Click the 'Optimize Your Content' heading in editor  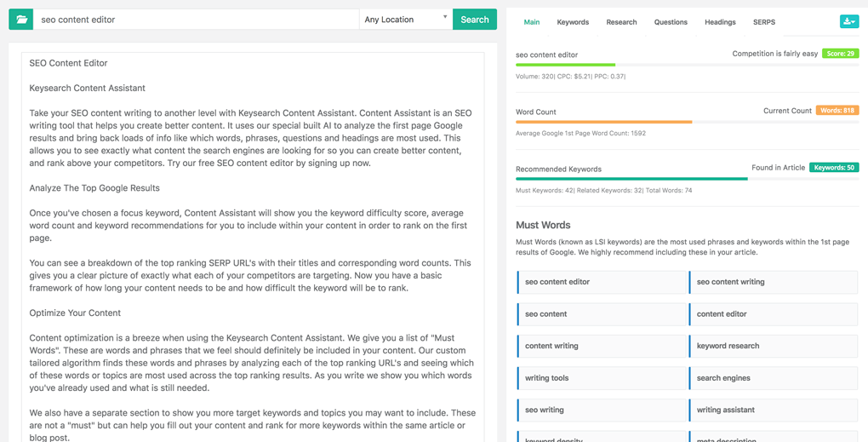pyautogui.click(x=75, y=313)
